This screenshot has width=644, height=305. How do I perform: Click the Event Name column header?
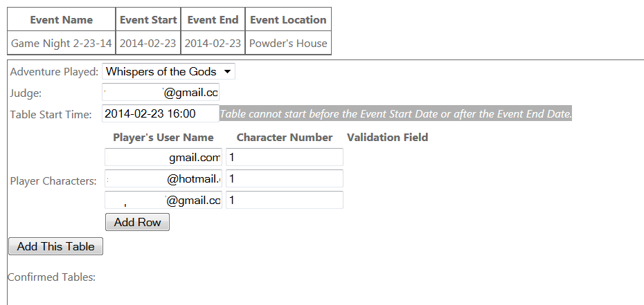coord(61,20)
